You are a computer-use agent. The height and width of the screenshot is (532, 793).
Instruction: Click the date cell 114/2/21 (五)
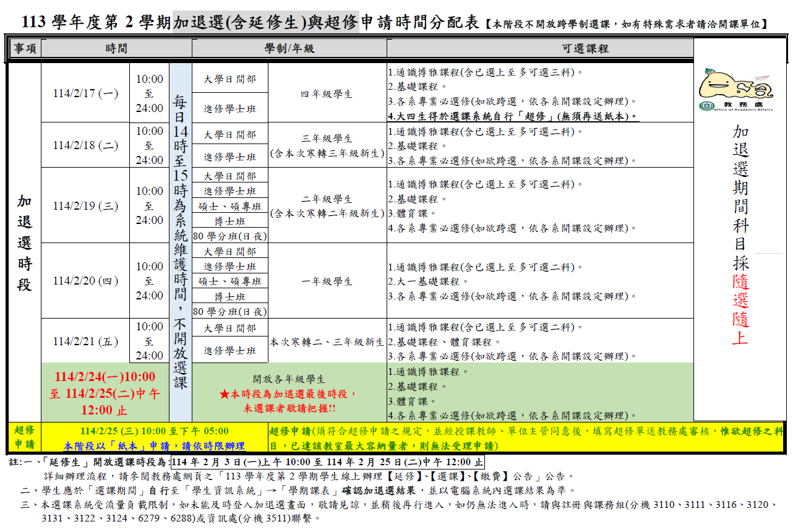85,341
